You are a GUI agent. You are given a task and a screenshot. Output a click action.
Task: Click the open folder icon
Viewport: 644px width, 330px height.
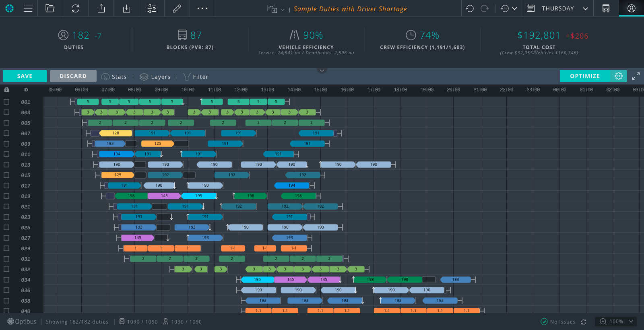tap(50, 8)
